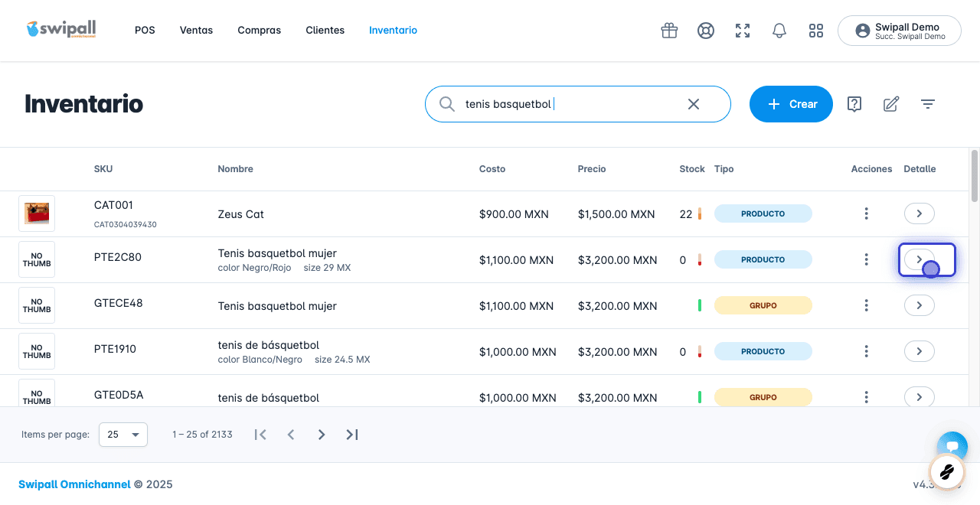Go to first page of results
The width and height of the screenshot is (980, 505).
260,435
